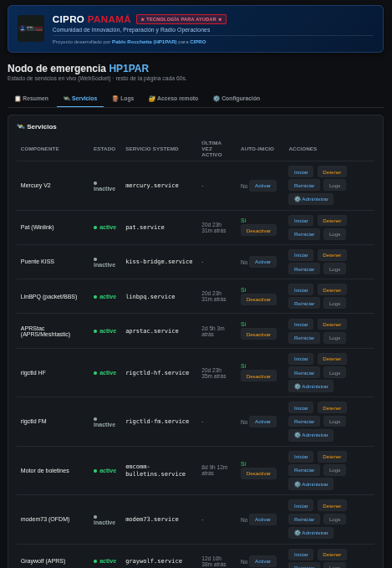
Task: Click Iniciar for rigctld HF
Action: tap(301, 359)
